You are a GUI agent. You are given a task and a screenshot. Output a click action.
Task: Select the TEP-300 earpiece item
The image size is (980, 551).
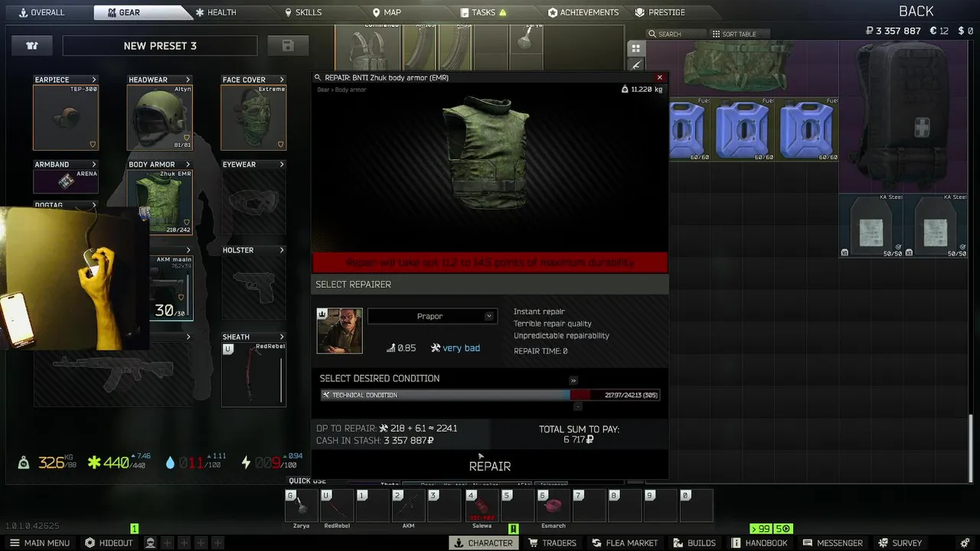[x=66, y=117]
